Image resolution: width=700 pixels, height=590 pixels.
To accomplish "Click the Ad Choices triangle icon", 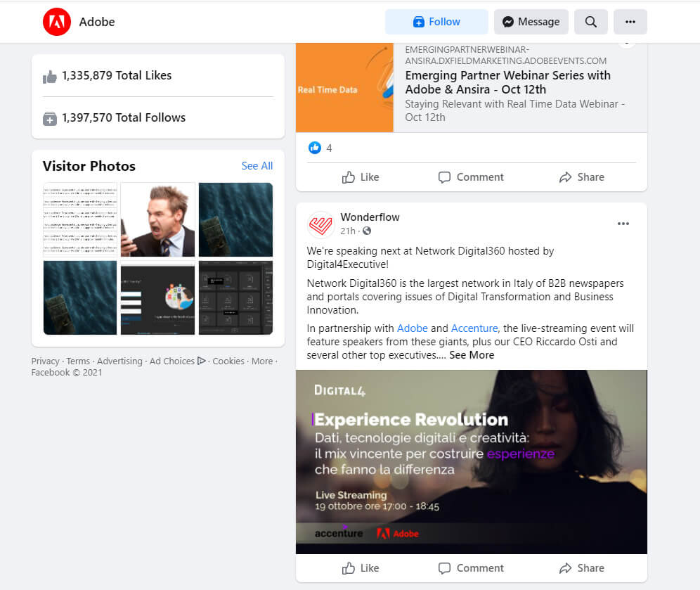I will (x=202, y=361).
